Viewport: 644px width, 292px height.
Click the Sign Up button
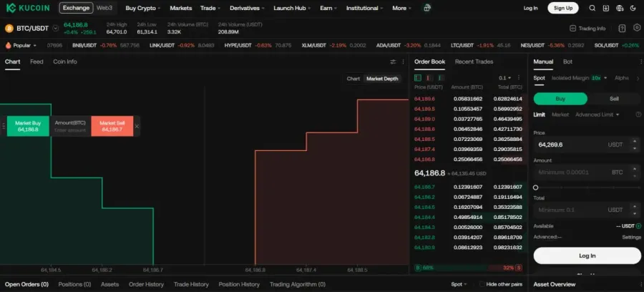tap(562, 8)
